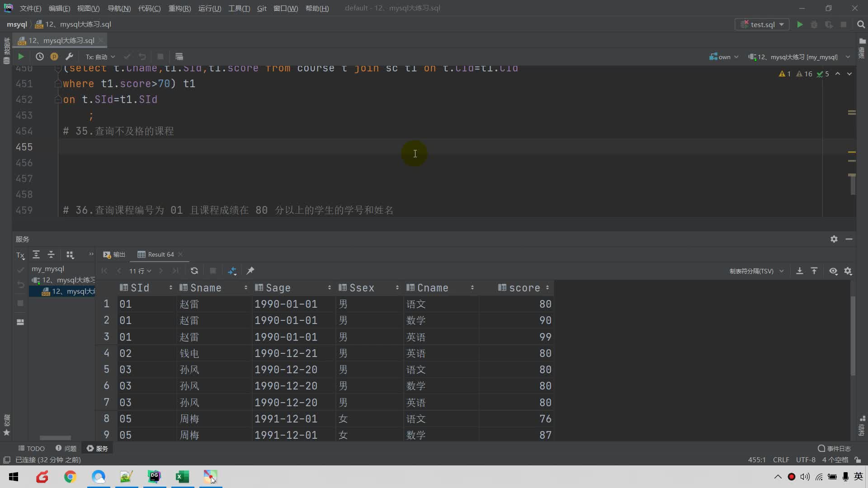Sort by the Cname column header
The image size is (868, 488).
click(x=440, y=288)
